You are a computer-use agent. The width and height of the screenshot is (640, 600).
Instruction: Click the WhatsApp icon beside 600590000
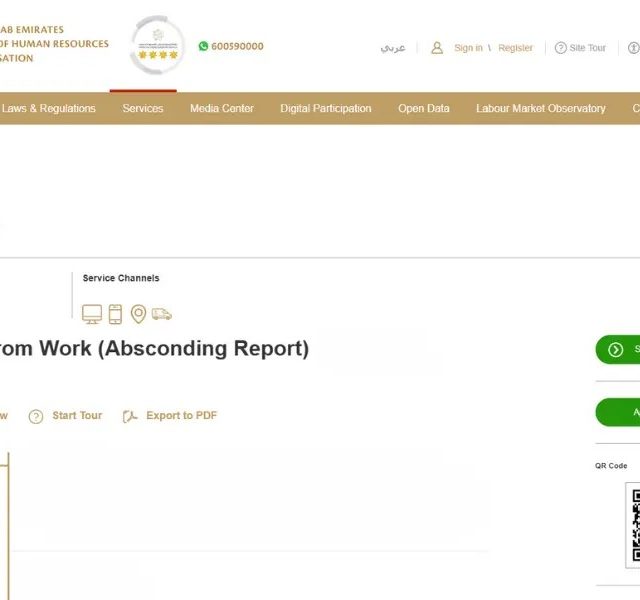(x=203, y=46)
